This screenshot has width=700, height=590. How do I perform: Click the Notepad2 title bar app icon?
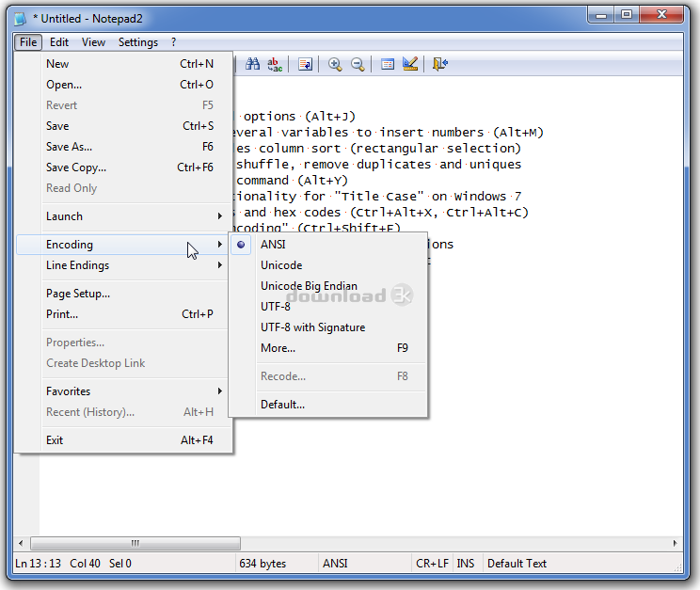pyautogui.click(x=20, y=19)
